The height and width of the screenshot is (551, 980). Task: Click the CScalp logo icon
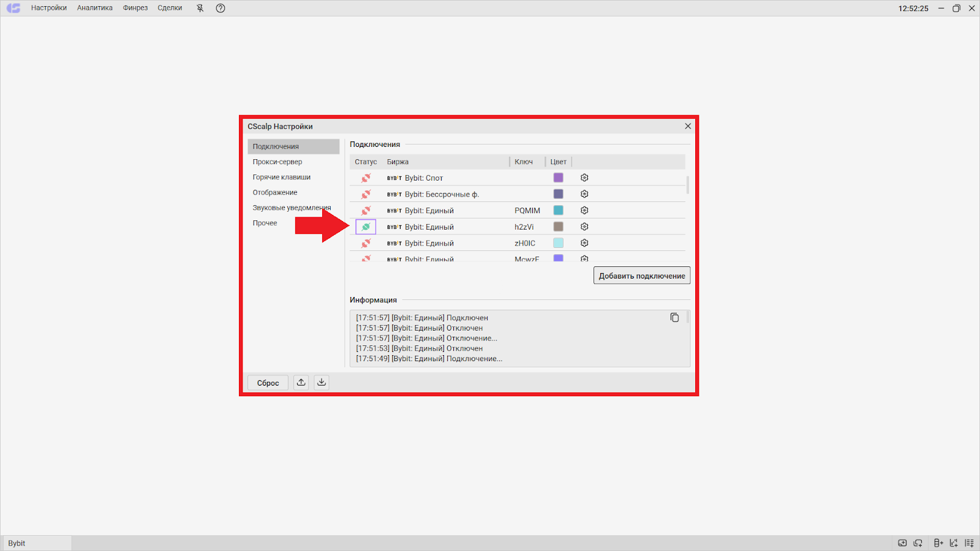coord(13,8)
